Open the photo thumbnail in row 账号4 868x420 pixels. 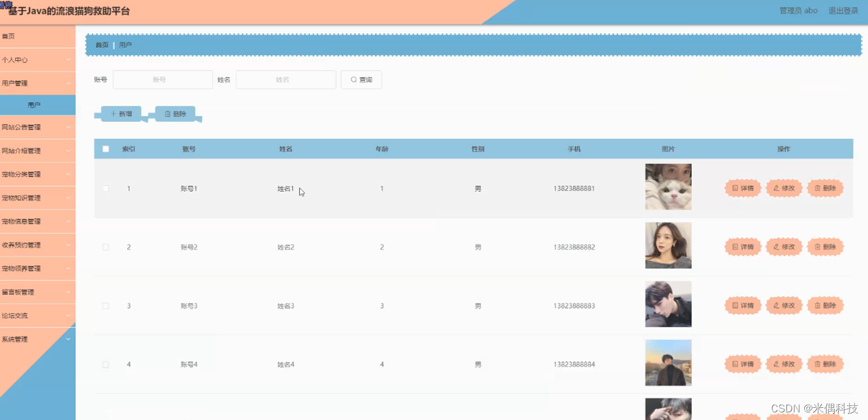coord(668,363)
